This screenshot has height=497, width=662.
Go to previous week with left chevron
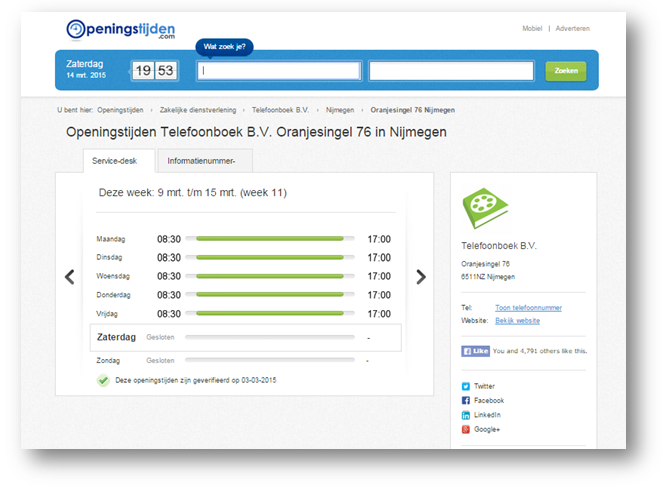tap(70, 277)
